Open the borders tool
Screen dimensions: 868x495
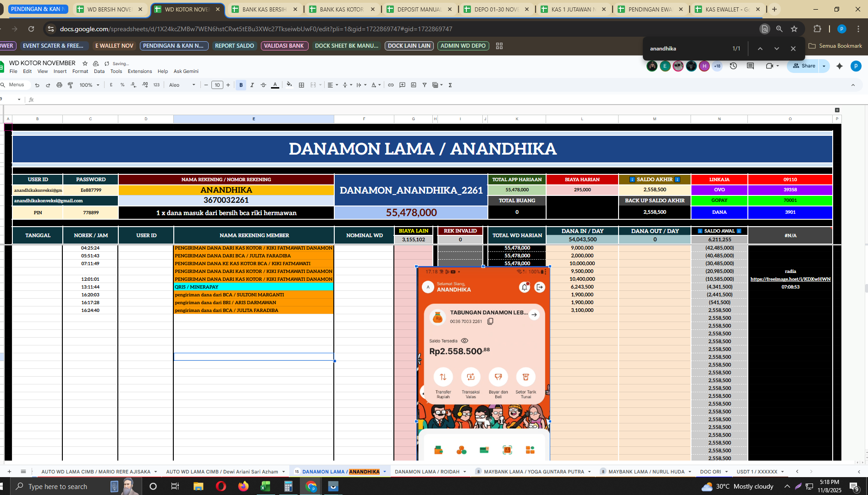pos(301,85)
